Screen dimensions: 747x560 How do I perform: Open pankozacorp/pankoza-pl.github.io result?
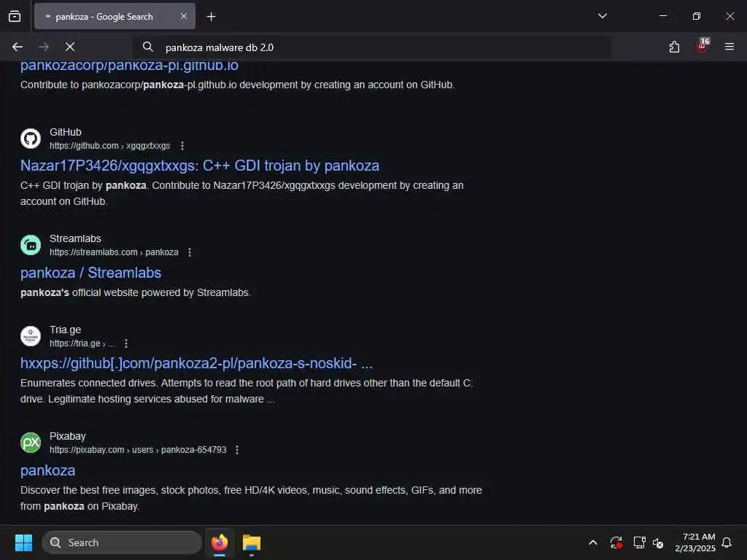129,65
